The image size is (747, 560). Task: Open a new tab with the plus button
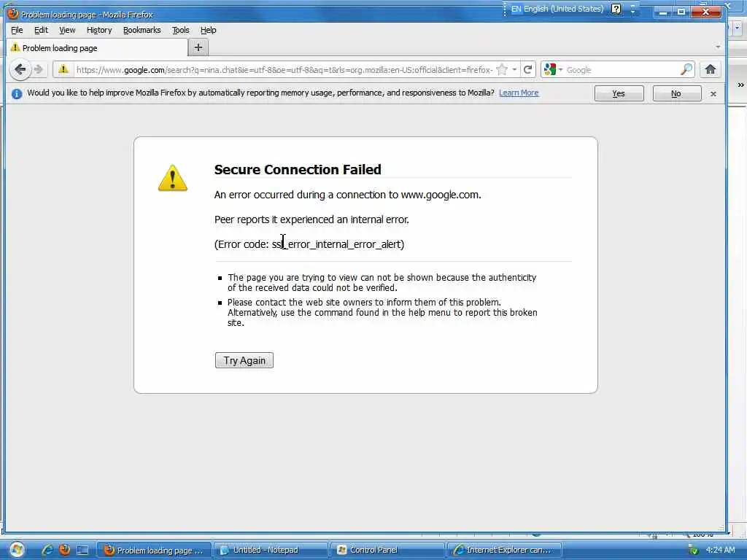coord(198,47)
